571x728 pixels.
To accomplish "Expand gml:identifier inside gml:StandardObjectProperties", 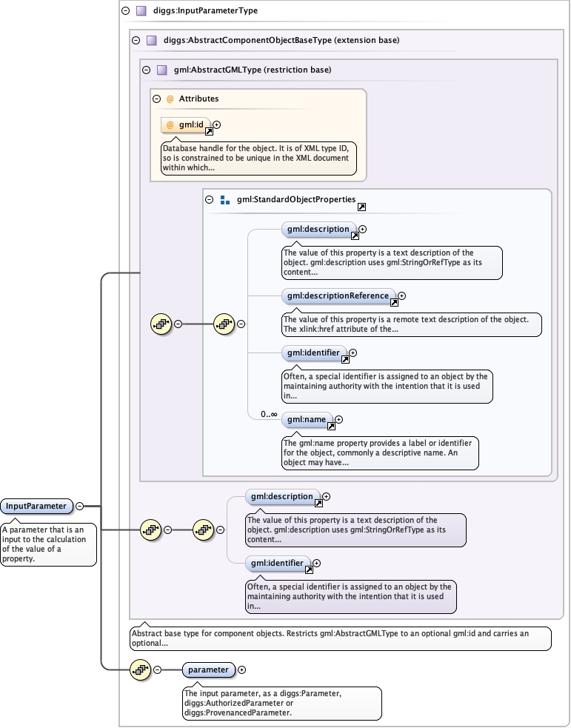I will click(353, 353).
